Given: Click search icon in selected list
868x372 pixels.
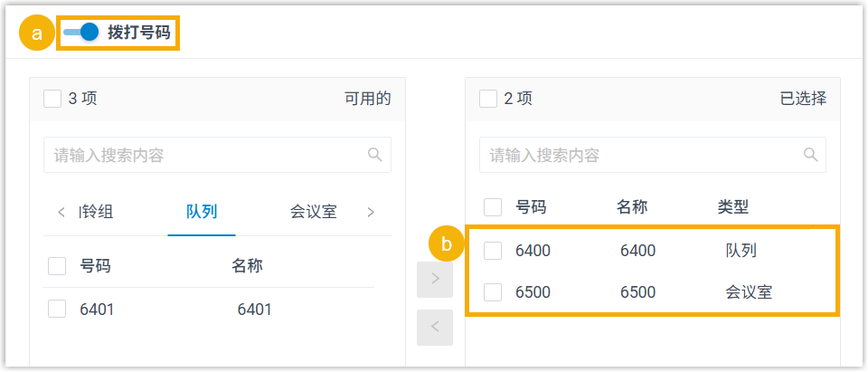Looking at the screenshot, I should (x=811, y=155).
